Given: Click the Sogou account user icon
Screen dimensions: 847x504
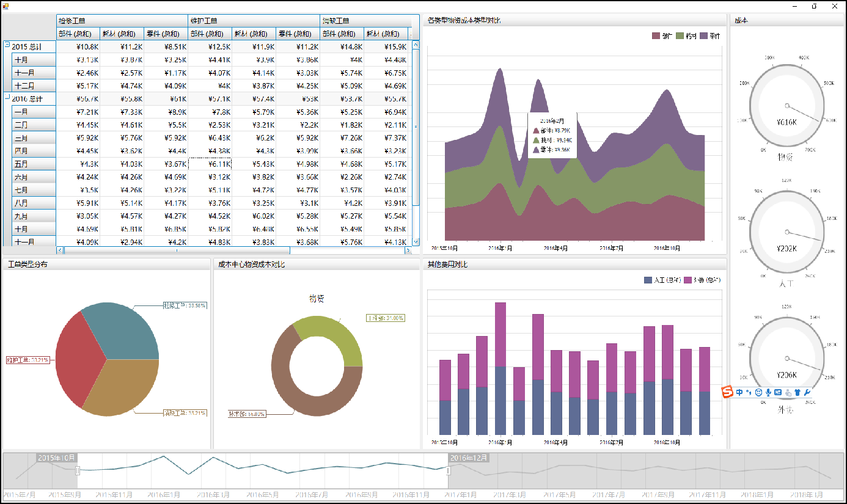Looking at the screenshot, I should pyautogui.click(x=788, y=392).
